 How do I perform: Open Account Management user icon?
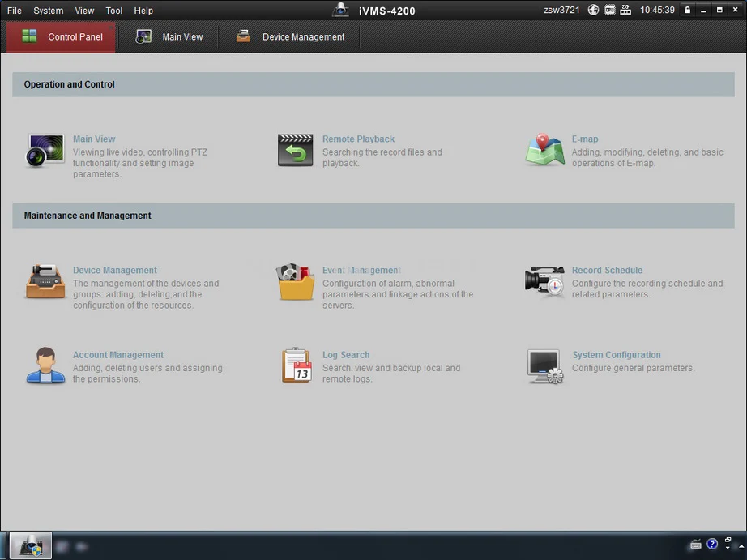[45, 365]
